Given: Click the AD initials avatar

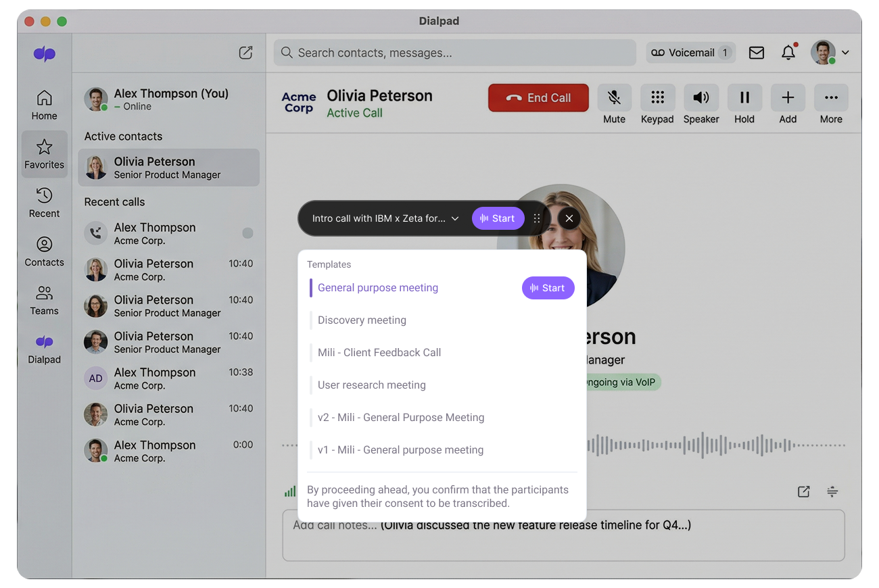Looking at the screenshot, I should 95,378.
